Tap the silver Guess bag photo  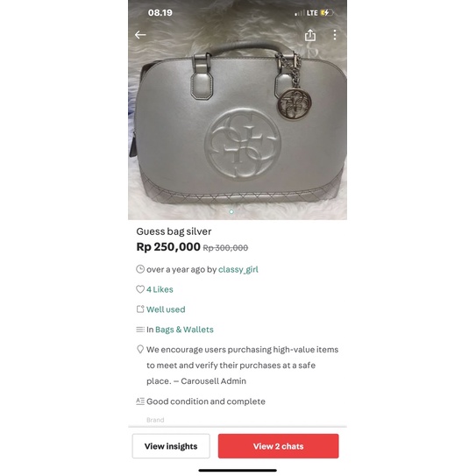[238, 122]
